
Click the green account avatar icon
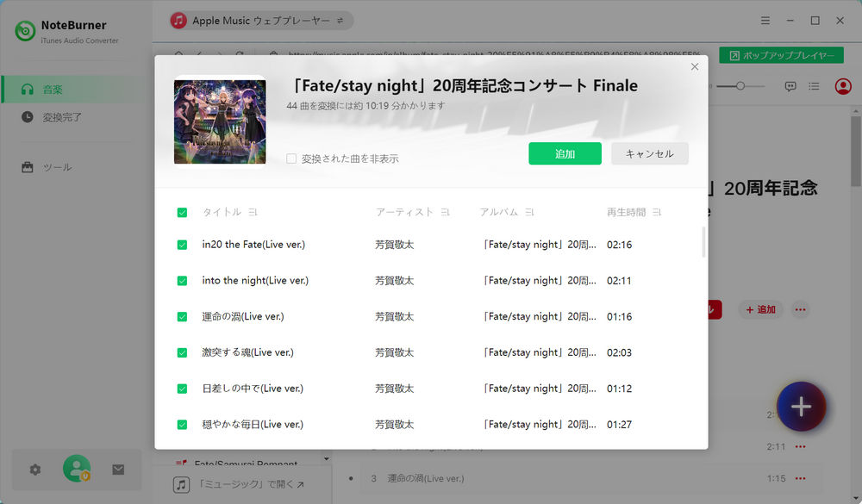click(x=76, y=470)
